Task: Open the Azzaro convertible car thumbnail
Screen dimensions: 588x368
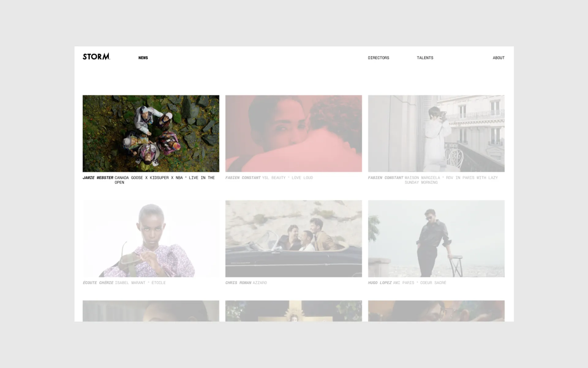Action: tap(293, 239)
